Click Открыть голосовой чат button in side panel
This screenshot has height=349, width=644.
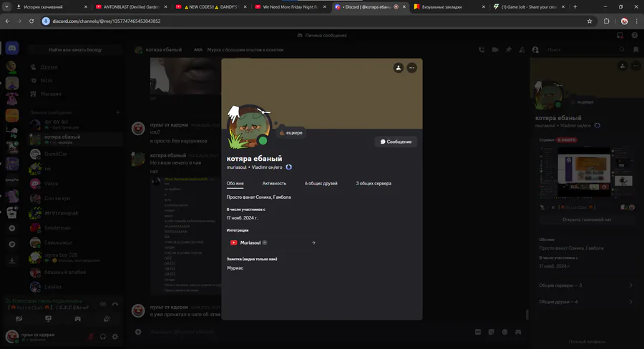[x=586, y=220]
